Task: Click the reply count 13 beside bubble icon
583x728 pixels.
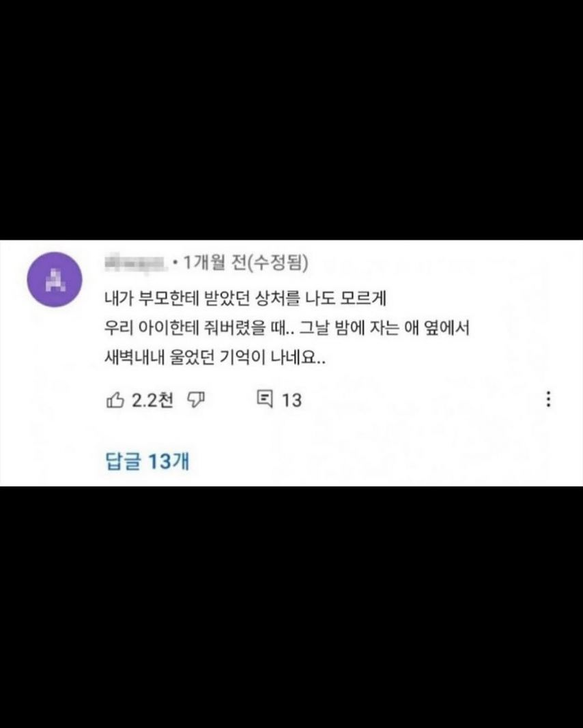Action: [x=291, y=400]
